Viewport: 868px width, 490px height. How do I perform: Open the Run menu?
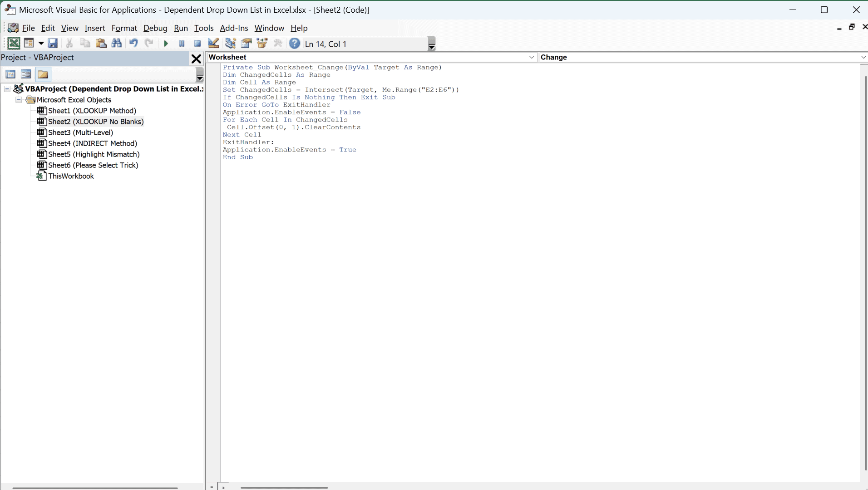[181, 28]
